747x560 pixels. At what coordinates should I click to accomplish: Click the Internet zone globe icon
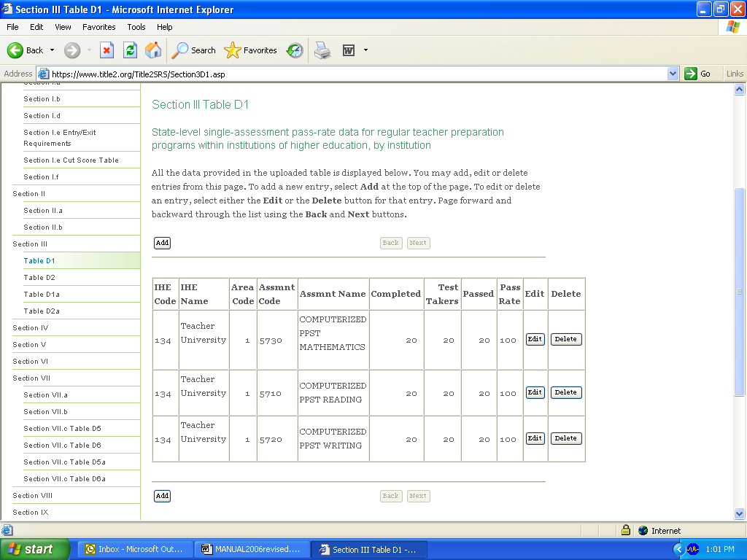click(643, 530)
